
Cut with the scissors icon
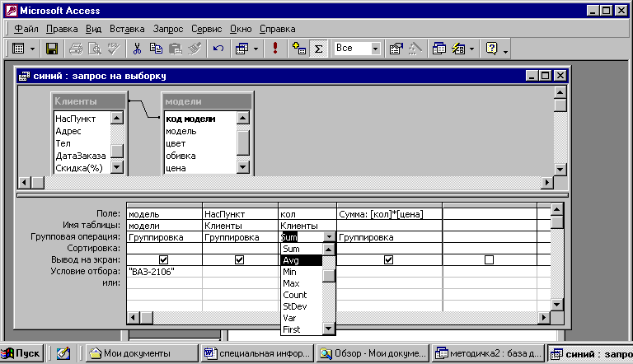[138, 49]
